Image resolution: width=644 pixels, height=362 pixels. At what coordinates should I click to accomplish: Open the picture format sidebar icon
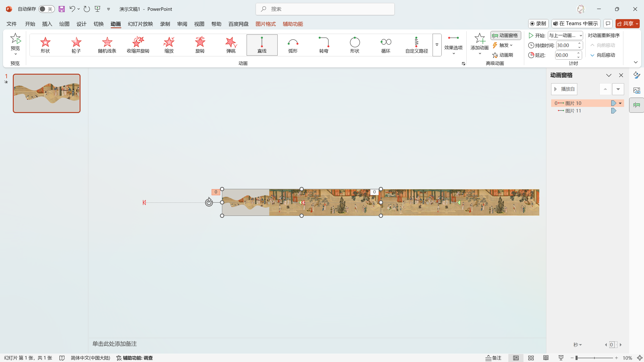click(637, 90)
